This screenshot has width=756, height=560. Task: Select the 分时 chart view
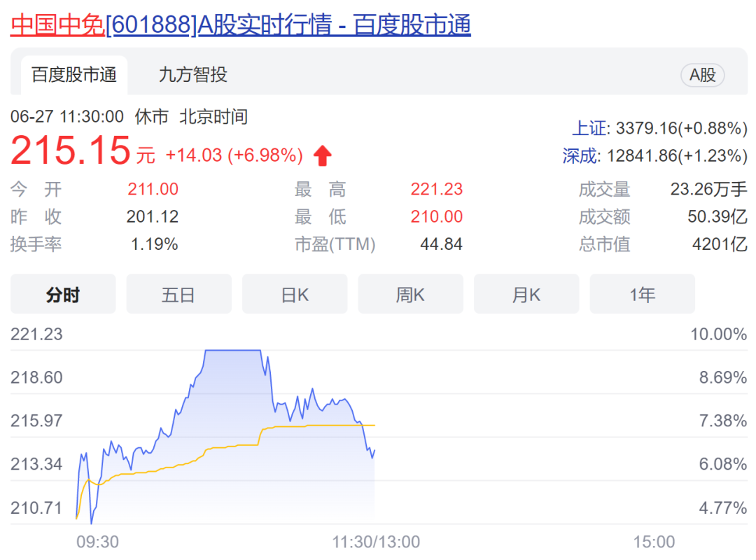click(63, 295)
